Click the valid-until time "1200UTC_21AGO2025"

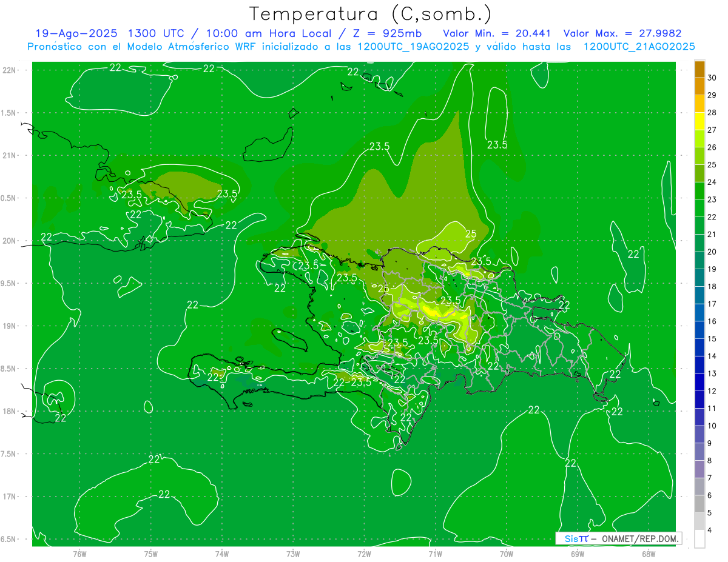[639, 47]
